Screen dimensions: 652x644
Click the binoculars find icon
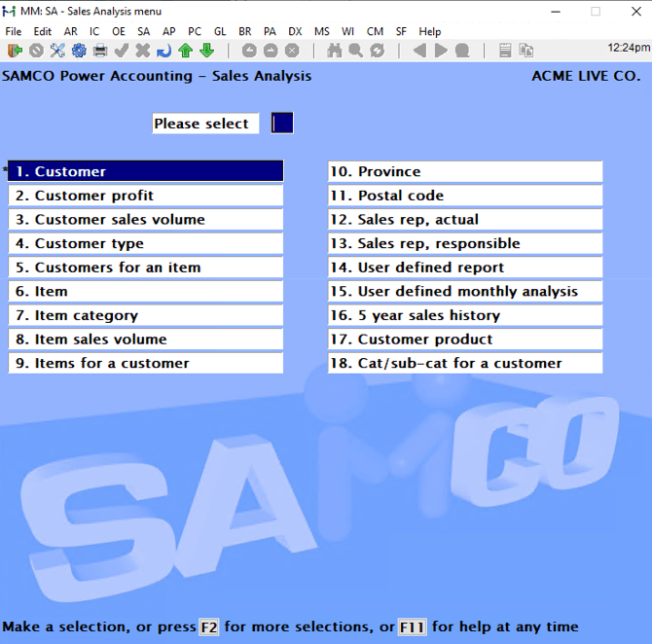(335, 51)
